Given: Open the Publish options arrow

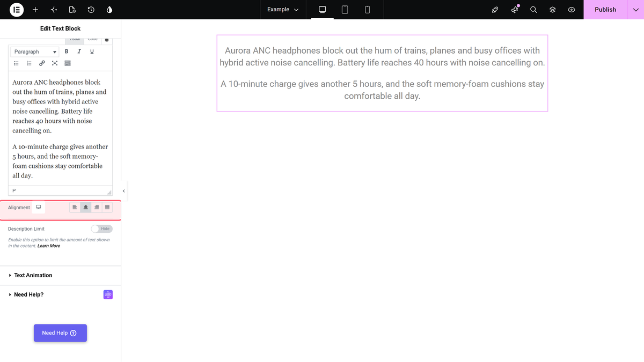Looking at the screenshot, I should point(636,10).
